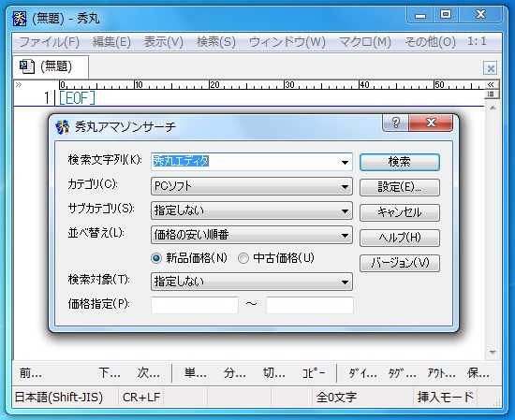Click the ﾀｸﾞ... function key button

point(402,373)
